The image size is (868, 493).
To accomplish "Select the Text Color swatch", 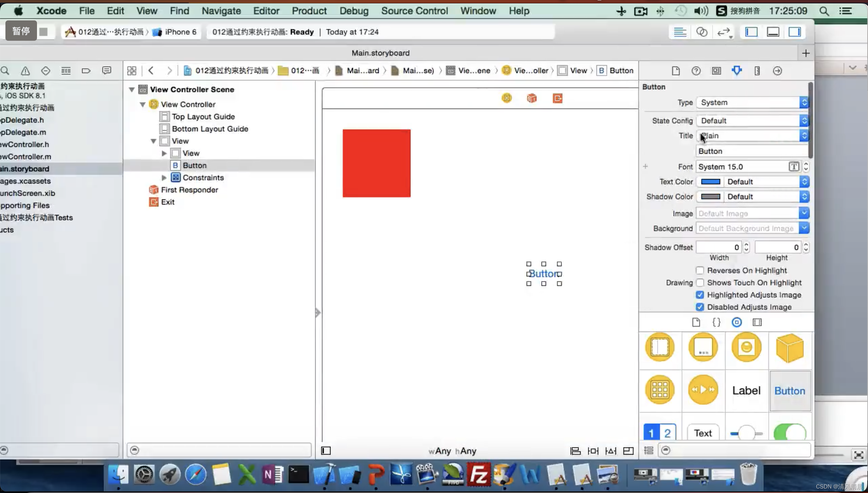I will (x=711, y=181).
